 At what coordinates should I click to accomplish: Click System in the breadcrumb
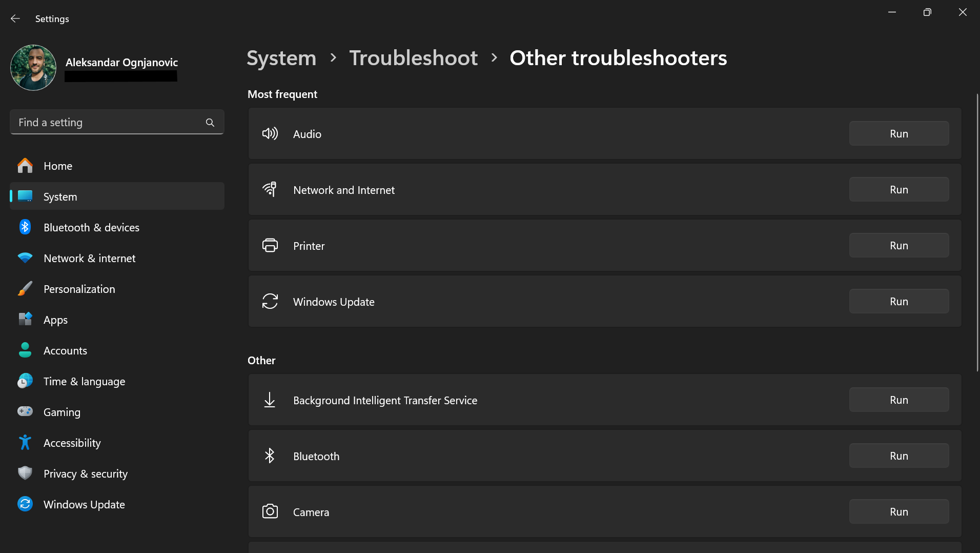point(281,58)
